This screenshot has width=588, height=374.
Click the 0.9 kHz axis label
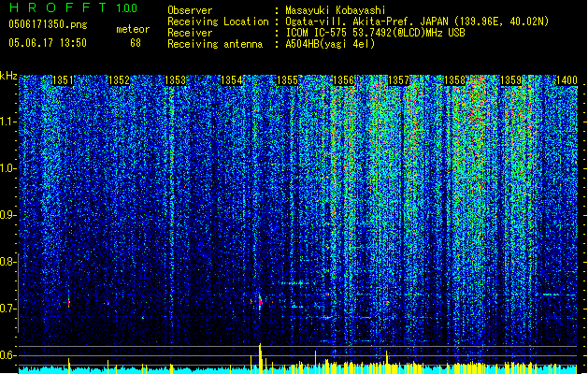(x=7, y=215)
